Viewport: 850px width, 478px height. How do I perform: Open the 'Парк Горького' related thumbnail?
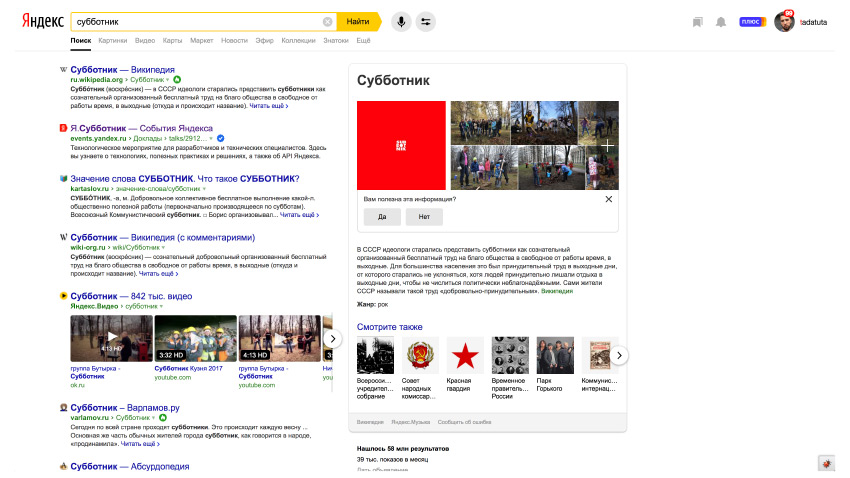pos(555,355)
